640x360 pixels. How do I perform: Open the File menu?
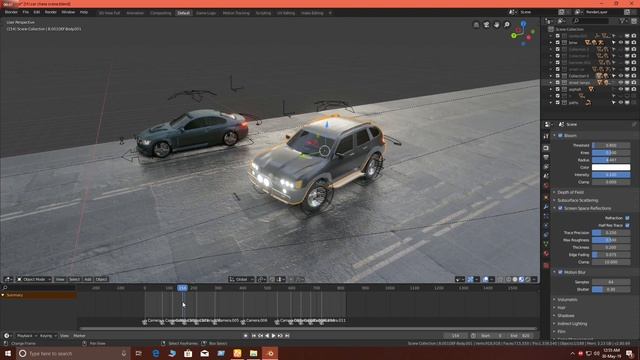coord(26,12)
